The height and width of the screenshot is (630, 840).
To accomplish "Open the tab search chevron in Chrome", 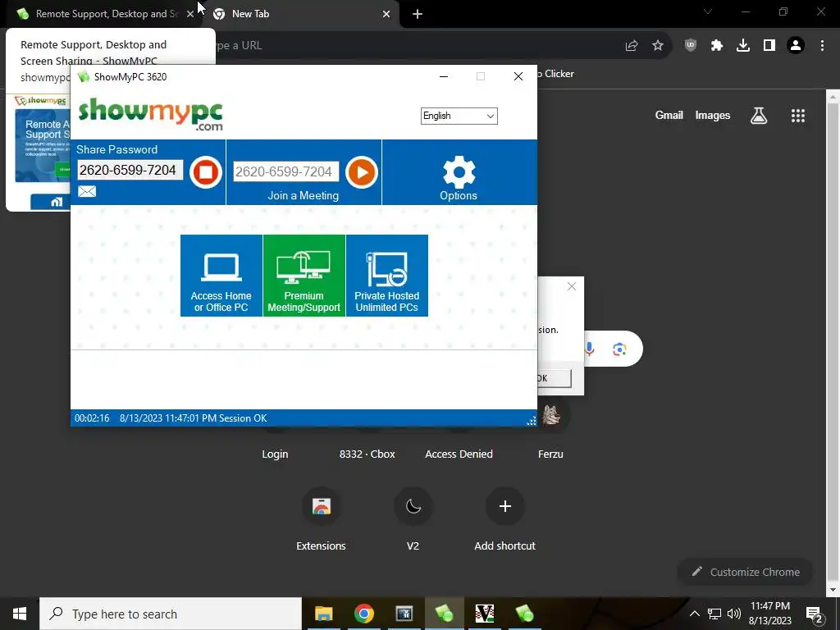I will click(x=708, y=11).
